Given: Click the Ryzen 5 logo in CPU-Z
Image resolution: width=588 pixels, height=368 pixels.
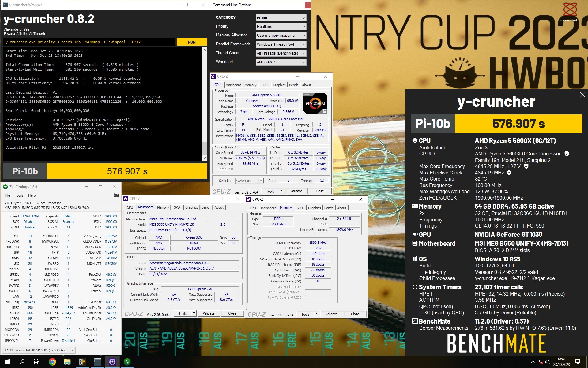Looking at the screenshot, I should coord(315,103).
